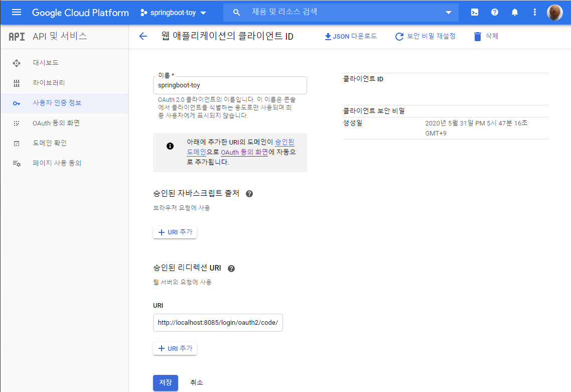Expand the search bar dropdown arrow
Screen dimensions: 571x392
pos(448,13)
